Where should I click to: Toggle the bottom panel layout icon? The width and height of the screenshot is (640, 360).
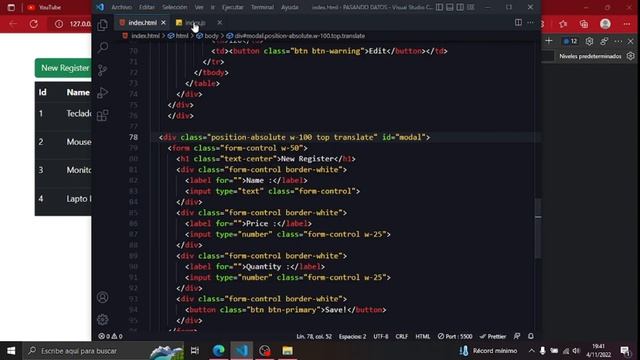(449, 7)
